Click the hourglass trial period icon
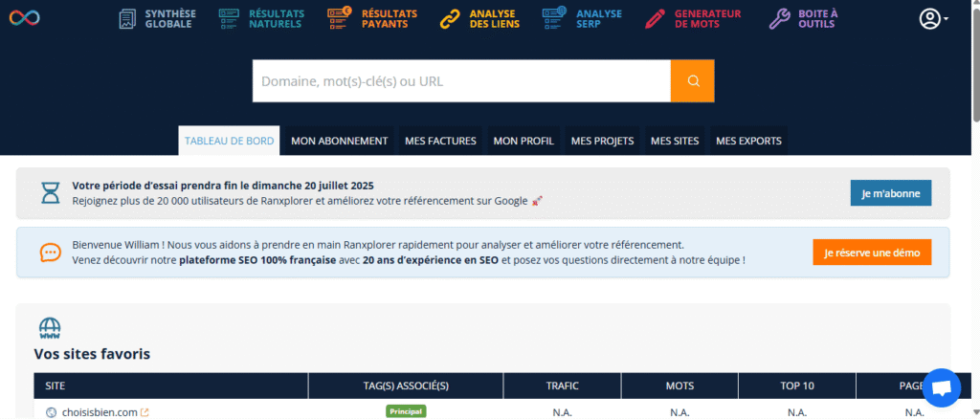 (50, 193)
